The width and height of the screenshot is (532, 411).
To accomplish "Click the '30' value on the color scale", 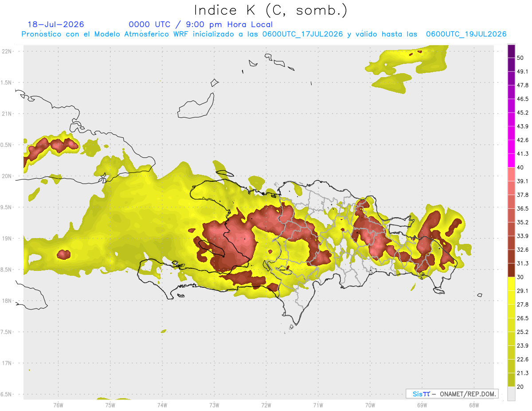I will coord(521,277).
